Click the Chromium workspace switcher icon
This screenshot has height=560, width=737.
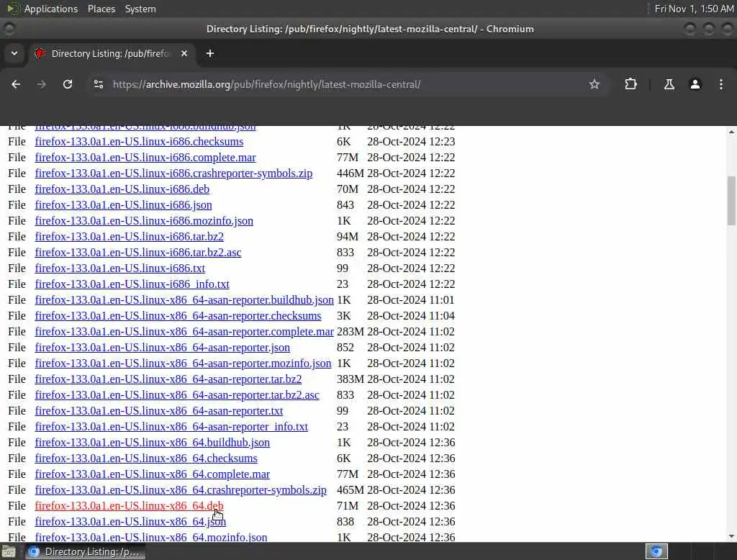(x=656, y=551)
